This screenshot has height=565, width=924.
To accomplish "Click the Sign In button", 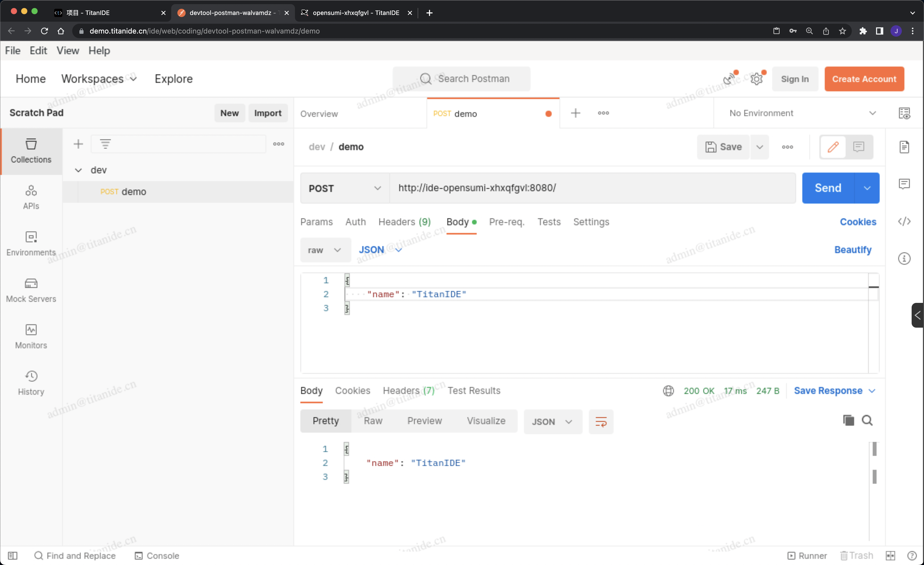I will click(x=795, y=79).
